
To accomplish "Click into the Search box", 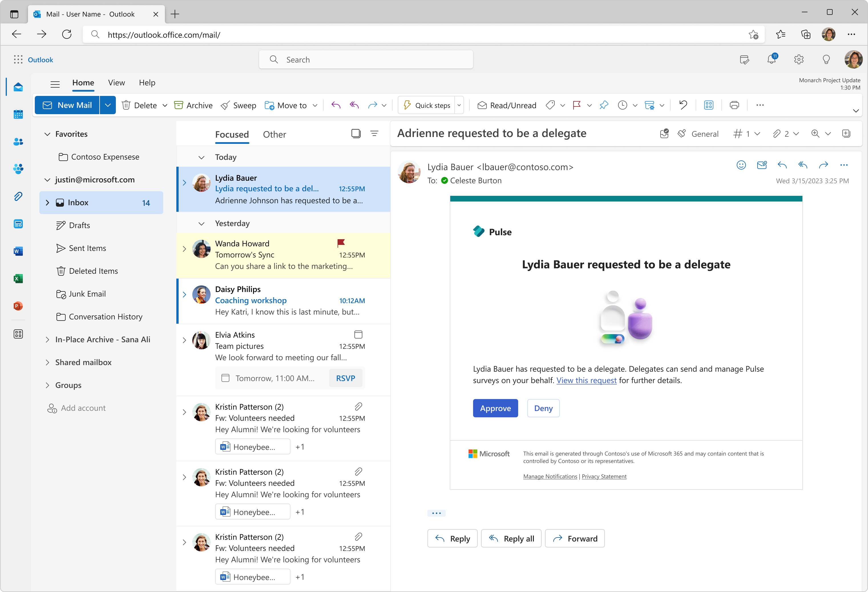I will click(x=366, y=60).
